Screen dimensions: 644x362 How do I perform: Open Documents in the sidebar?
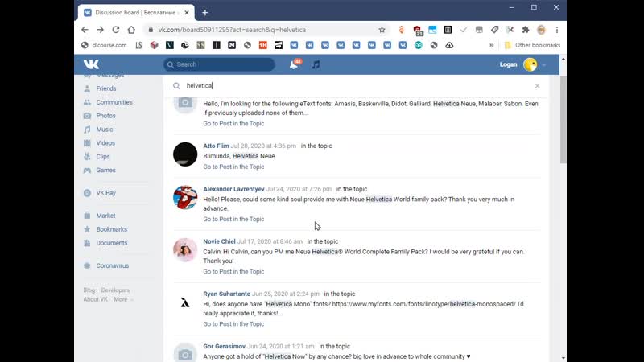coord(112,243)
